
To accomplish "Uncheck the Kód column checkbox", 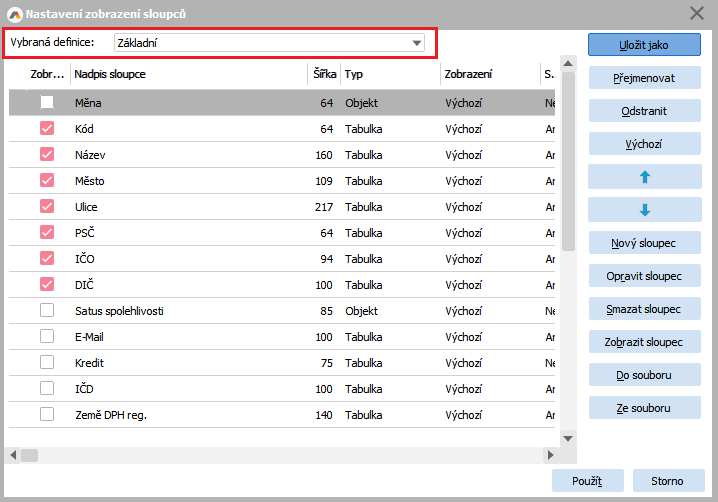I will tap(47, 129).
